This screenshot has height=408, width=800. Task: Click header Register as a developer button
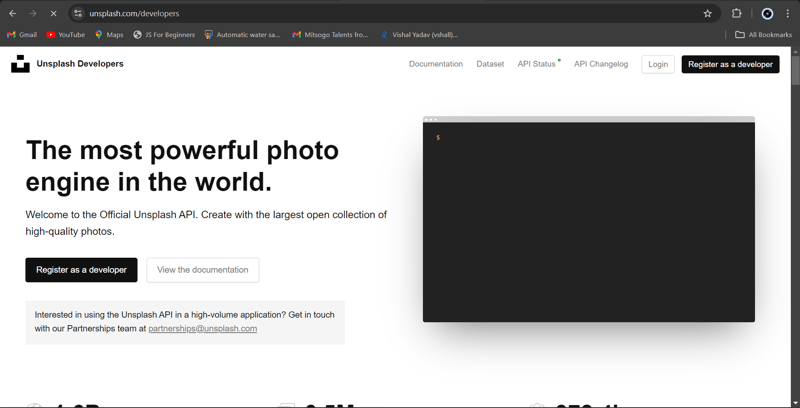click(x=730, y=64)
